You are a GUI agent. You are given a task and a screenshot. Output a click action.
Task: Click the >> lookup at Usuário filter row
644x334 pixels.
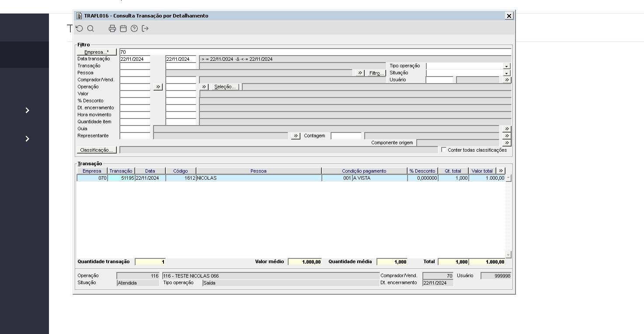point(507,80)
